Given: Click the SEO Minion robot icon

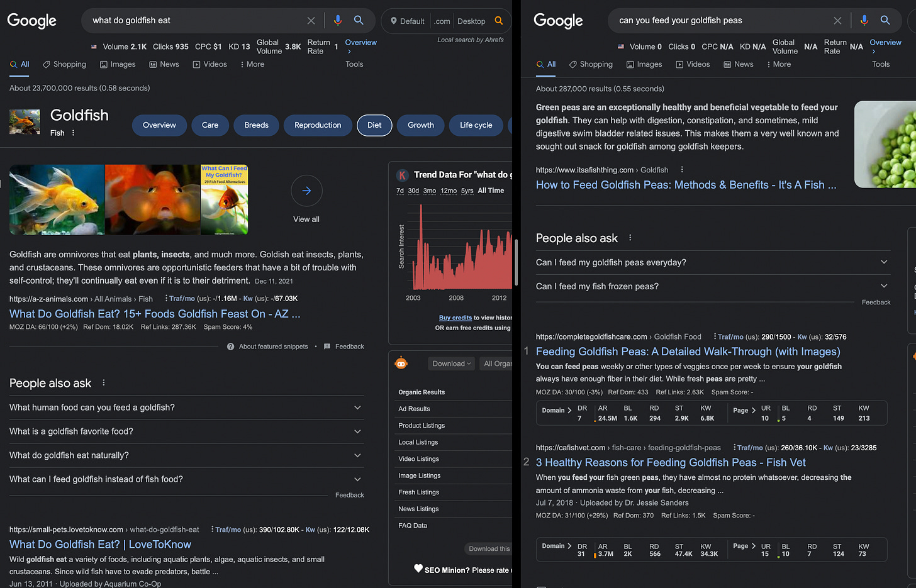Looking at the screenshot, I should click(401, 363).
